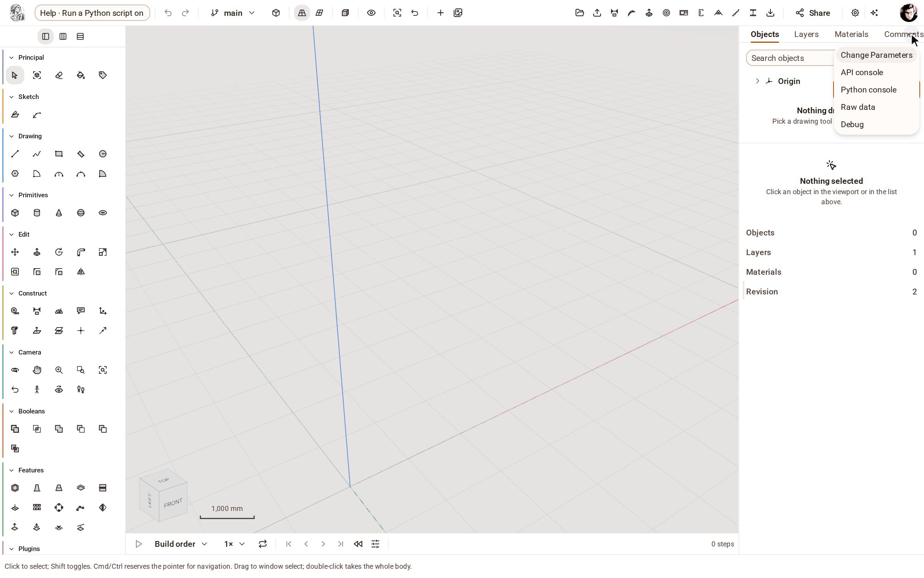Image resolution: width=924 pixels, height=578 pixels.
Task: Select the Rectangle drawing tool
Action: pos(59,154)
